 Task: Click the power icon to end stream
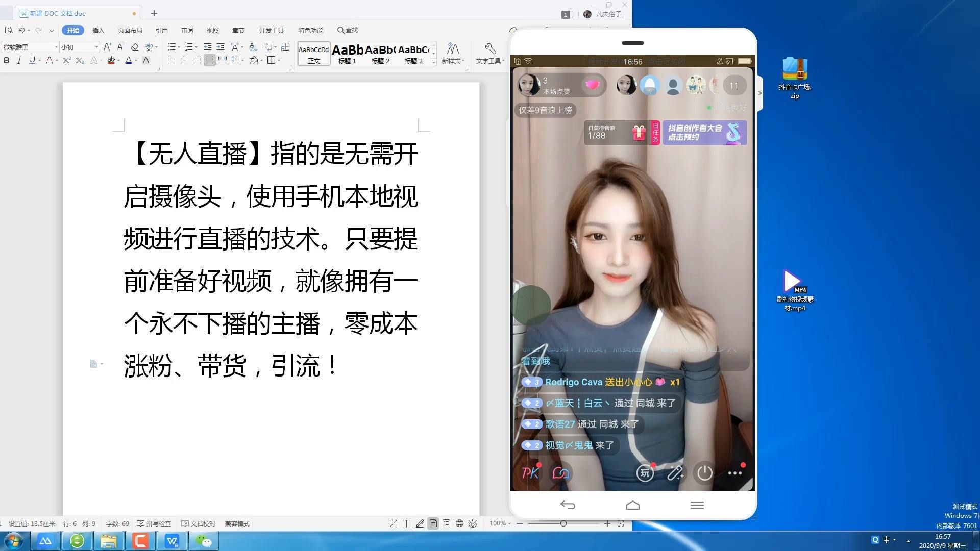(705, 473)
